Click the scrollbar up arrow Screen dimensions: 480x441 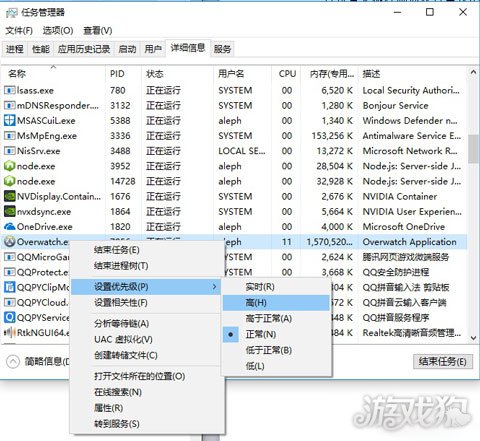click(473, 72)
